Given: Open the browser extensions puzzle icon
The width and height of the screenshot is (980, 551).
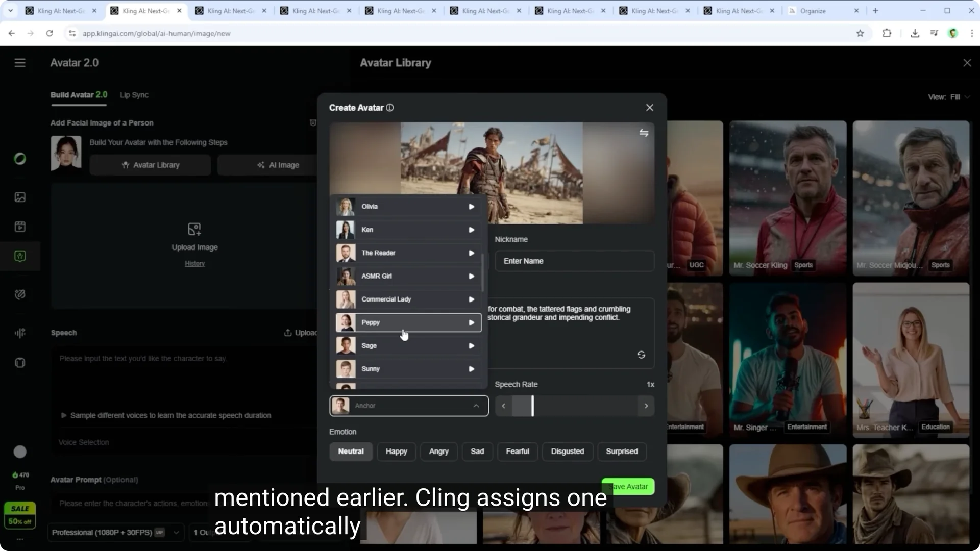Looking at the screenshot, I should (x=887, y=33).
